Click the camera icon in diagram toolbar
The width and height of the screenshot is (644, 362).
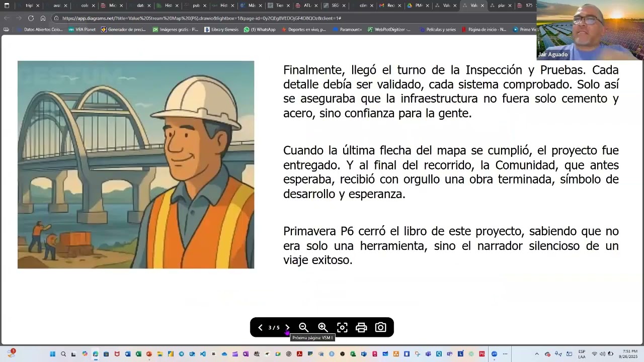(380, 327)
